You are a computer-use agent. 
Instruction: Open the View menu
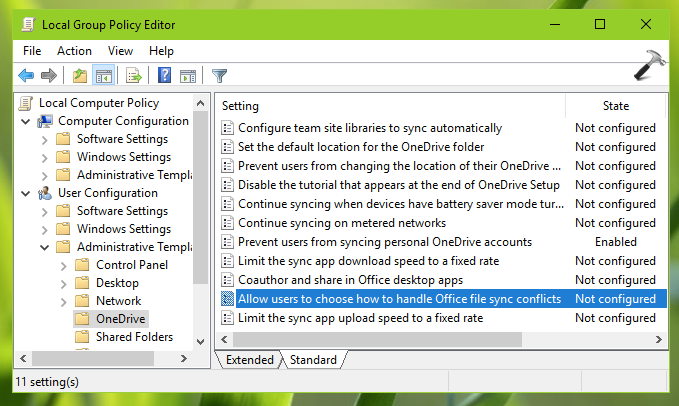120,51
